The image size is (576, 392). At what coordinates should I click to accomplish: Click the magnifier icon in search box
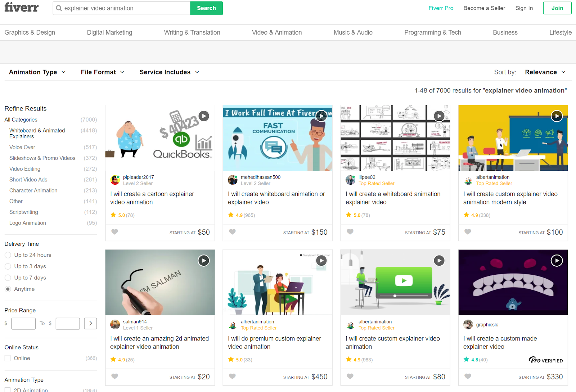[x=59, y=8]
